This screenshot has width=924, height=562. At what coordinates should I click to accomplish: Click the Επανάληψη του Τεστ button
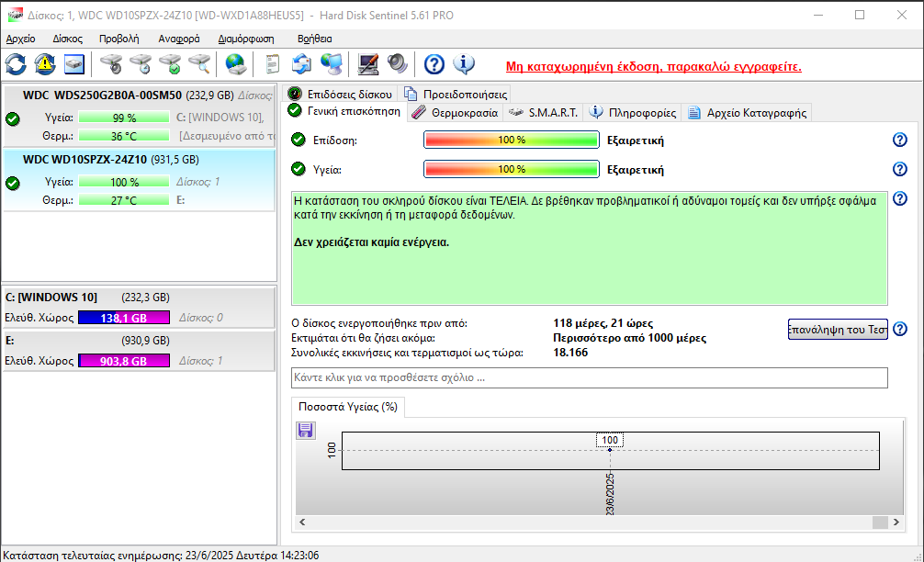pos(838,330)
